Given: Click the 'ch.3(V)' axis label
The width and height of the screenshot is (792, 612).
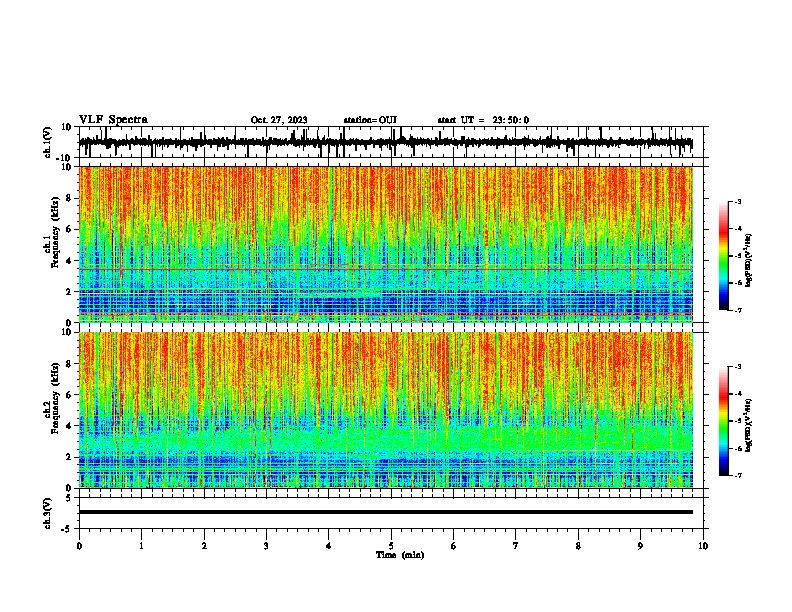Looking at the screenshot, I should 48,514.
